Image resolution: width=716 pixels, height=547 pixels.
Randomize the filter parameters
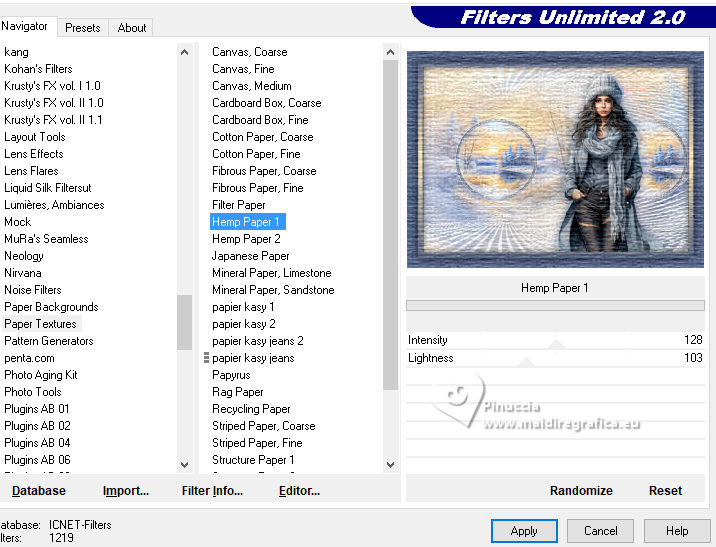(581, 490)
